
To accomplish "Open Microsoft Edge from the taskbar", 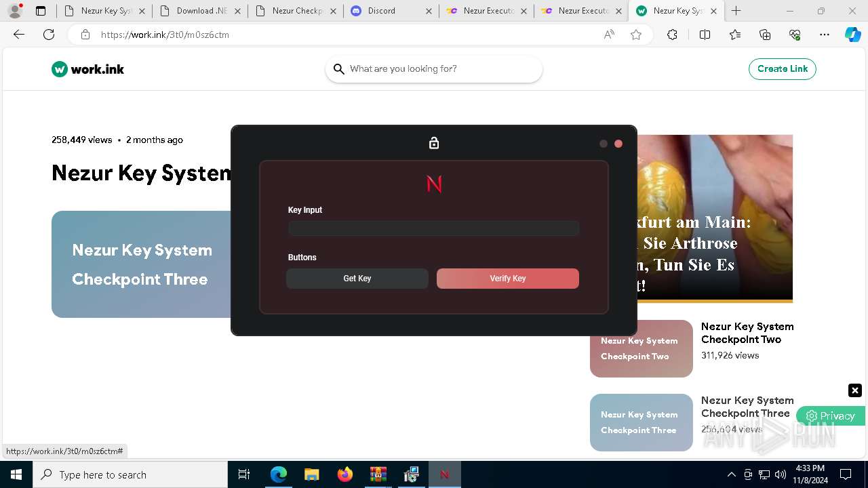I will [279, 474].
